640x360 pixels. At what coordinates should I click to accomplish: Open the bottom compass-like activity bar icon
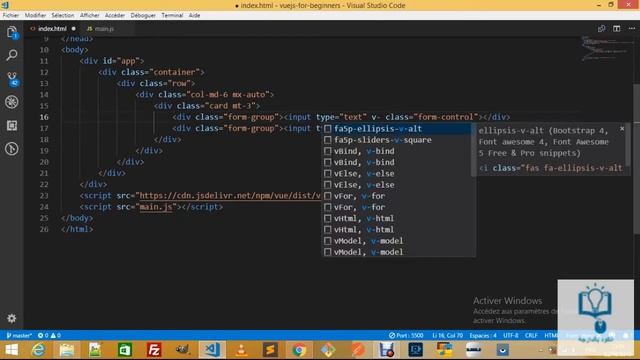pyautogui.click(x=12, y=149)
